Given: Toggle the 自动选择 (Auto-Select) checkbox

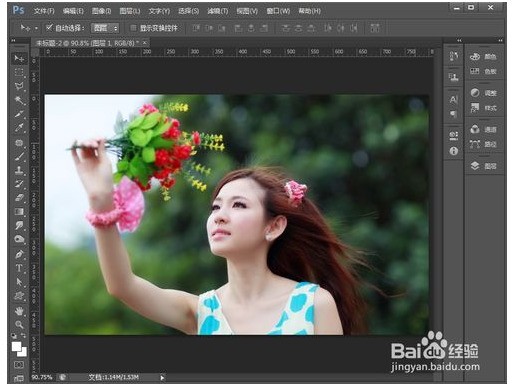Looking at the screenshot, I should coord(49,28).
